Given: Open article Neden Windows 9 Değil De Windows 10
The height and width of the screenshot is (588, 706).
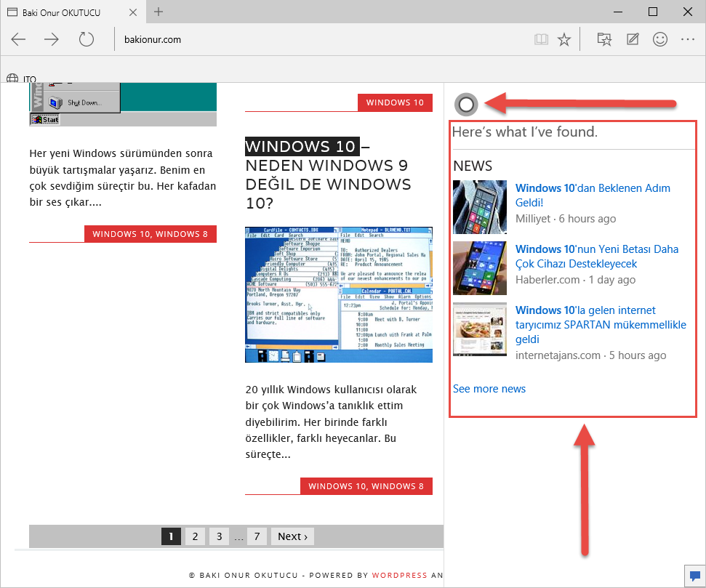Looking at the screenshot, I should pos(328,174).
